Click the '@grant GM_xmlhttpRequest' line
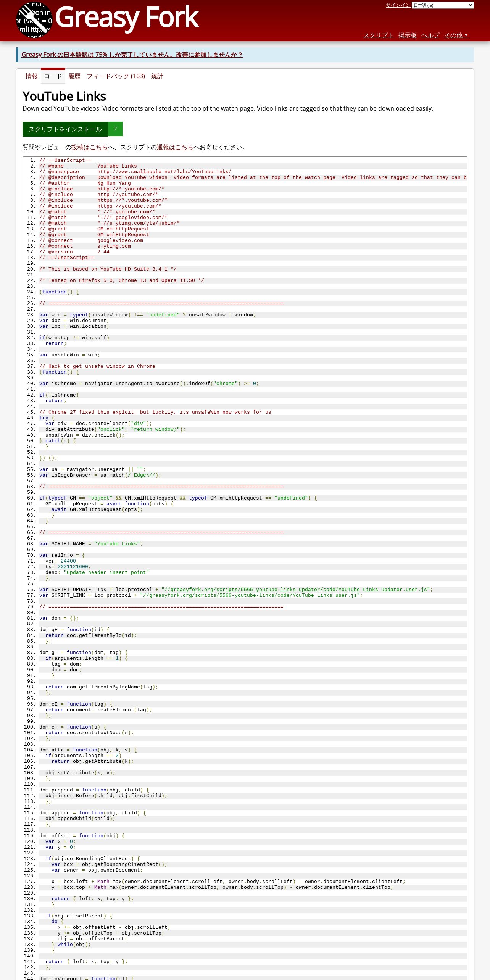The height and width of the screenshot is (980, 490). pos(94,229)
